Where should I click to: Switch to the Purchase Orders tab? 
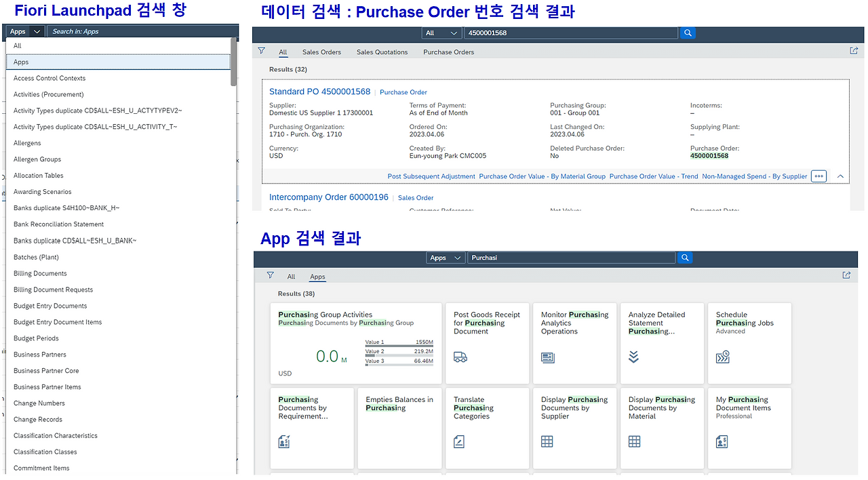click(x=448, y=52)
